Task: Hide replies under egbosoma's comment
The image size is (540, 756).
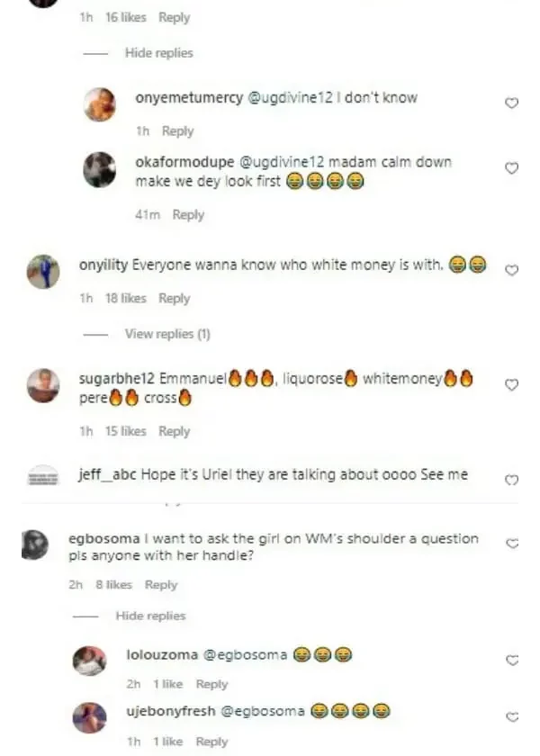Action: 150,616
